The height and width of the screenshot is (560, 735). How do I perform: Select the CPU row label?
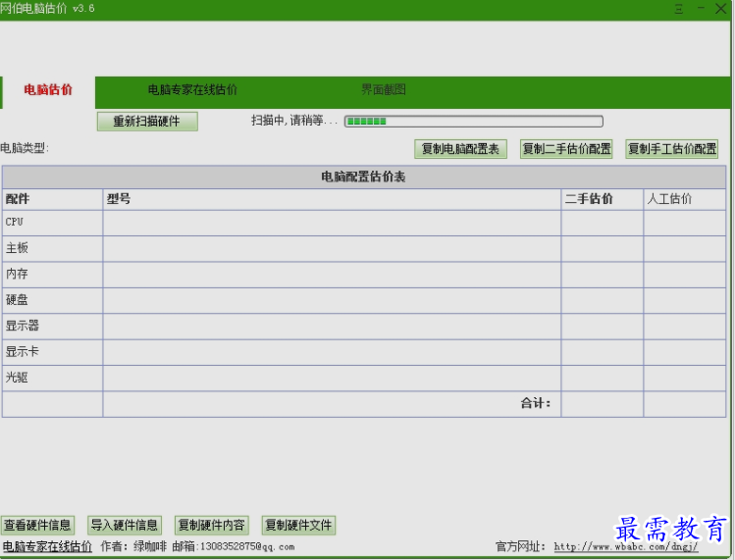(x=14, y=222)
